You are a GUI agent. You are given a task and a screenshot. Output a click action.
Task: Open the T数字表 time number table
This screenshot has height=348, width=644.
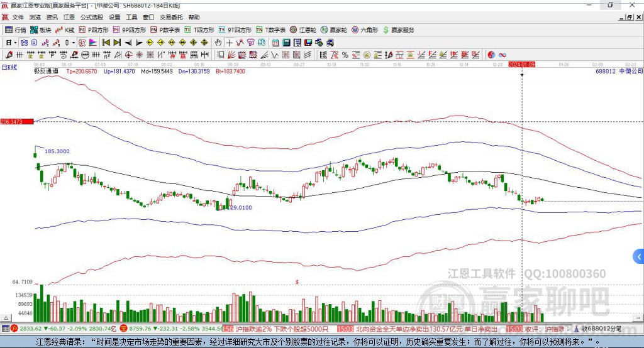(270, 30)
